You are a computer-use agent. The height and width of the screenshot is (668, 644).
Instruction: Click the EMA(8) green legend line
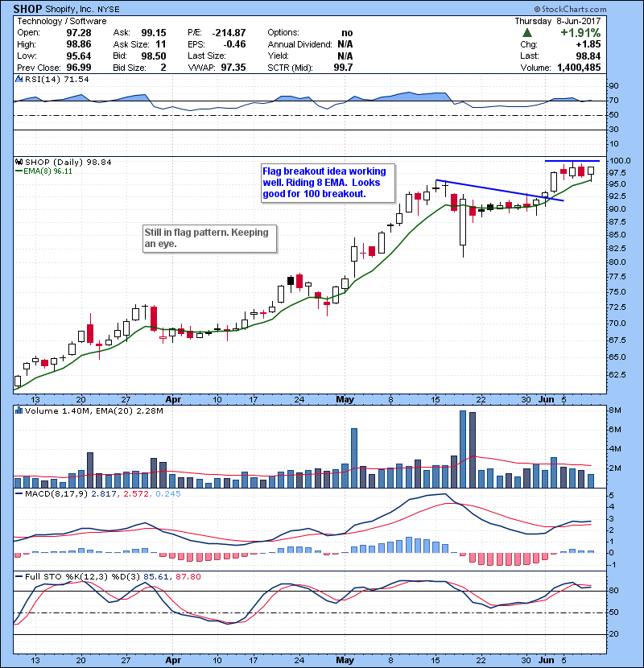(x=19, y=171)
